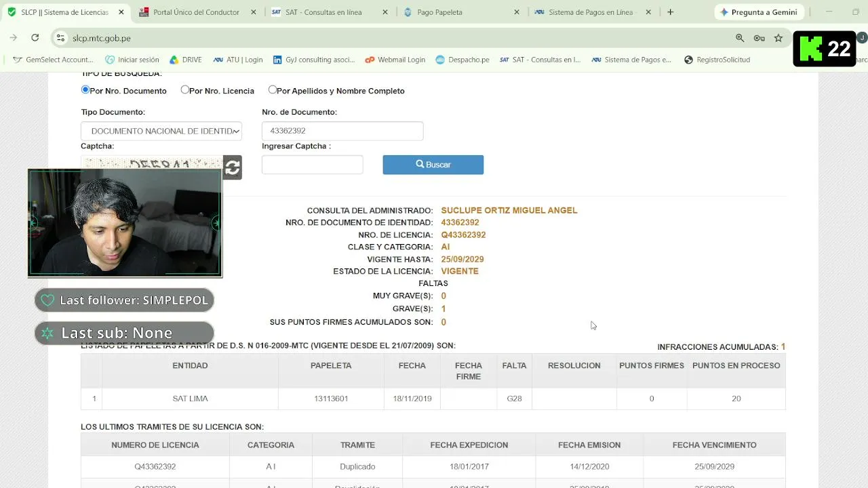868x488 pixels.
Task: Switch to Sistema de Pagos en Línea tab
Action: point(593,12)
